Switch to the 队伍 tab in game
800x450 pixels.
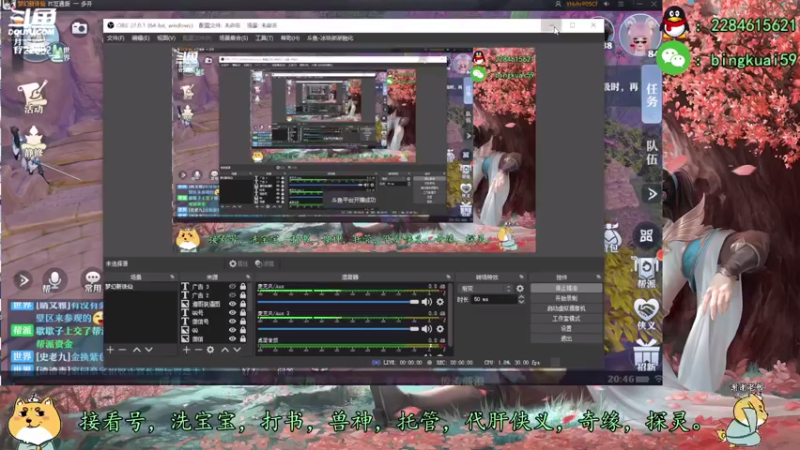coord(652,152)
